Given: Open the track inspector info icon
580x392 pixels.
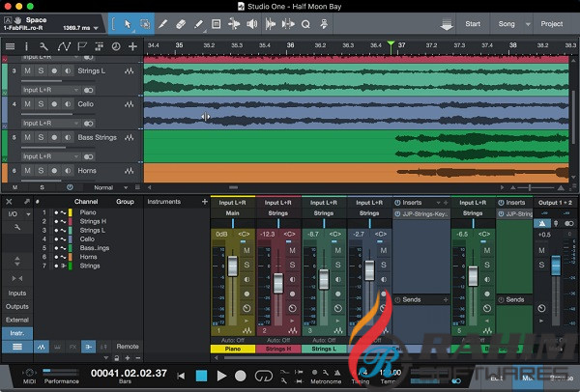Looking at the screenshot, I should pos(26,46).
